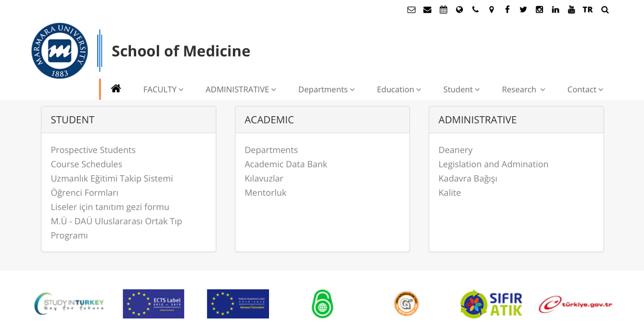
Task: Switch language using the TR link
Action: (x=588, y=10)
